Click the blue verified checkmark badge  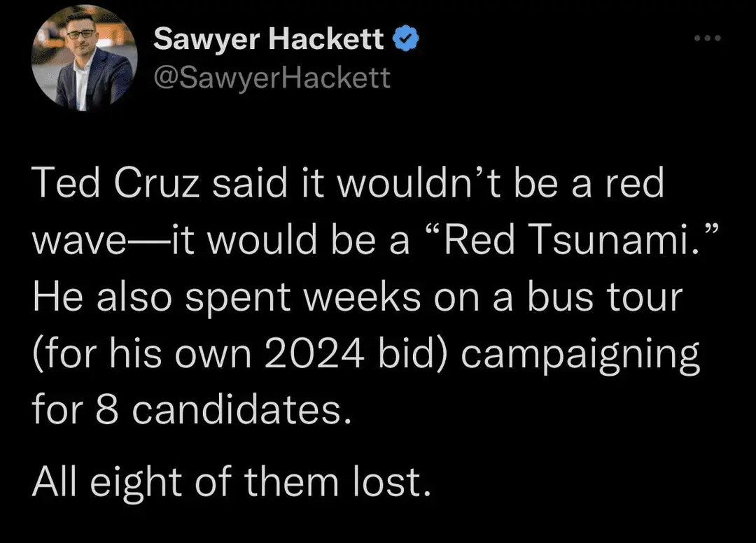coord(406,40)
